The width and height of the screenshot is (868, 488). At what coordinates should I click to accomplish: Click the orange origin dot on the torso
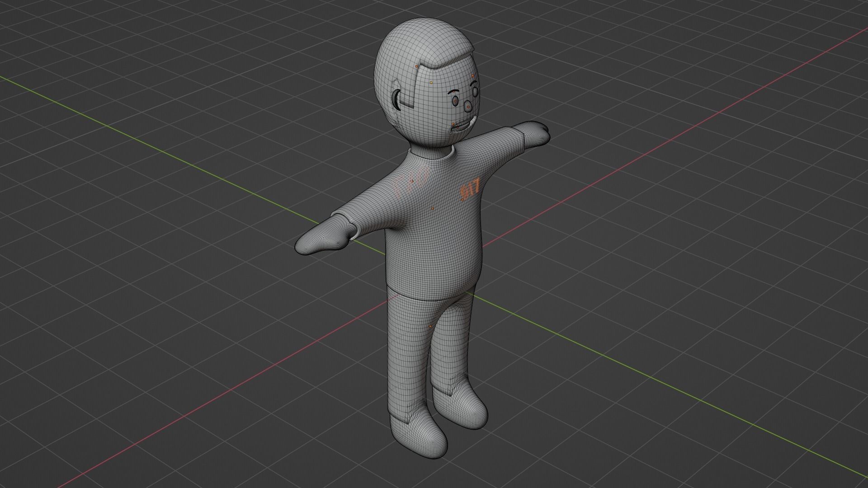pyautogui.click(x=433, y=208)
